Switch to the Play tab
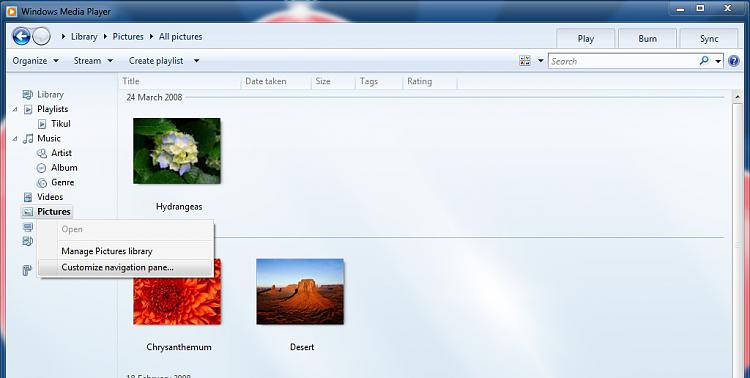 click(x=585, y=39)
